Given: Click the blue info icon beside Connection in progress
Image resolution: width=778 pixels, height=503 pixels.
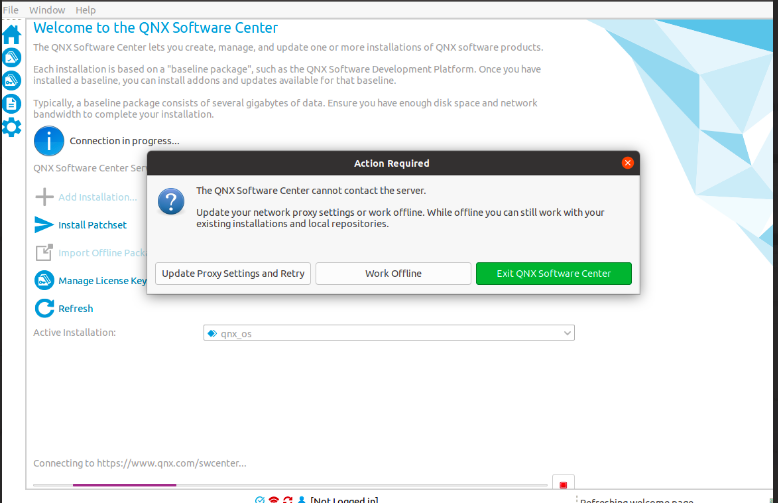Looking at the screenshot, I should coord(48,141).
